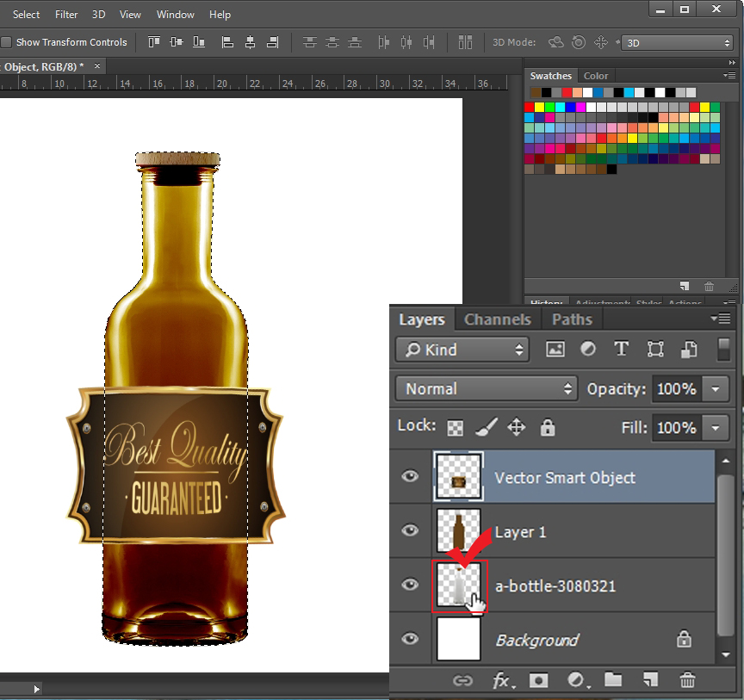Create a new group folder icon
The image size is (744, 700).
pos(613,680)
